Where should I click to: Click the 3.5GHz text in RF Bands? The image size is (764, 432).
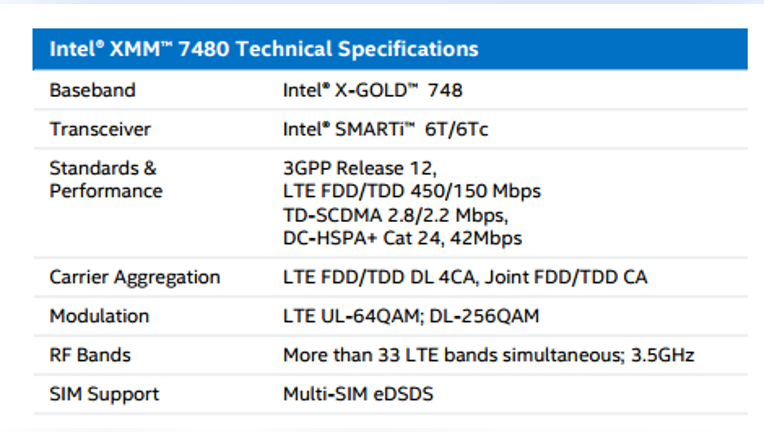point(663,355)
